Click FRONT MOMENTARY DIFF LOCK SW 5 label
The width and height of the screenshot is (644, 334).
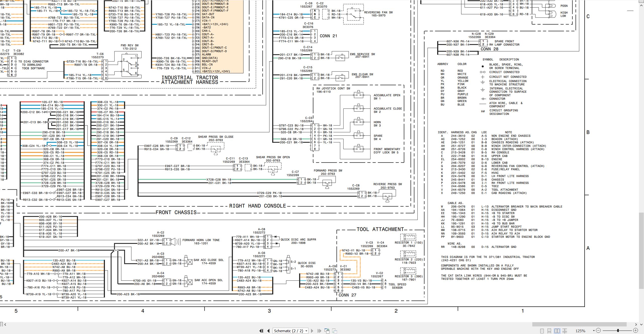387,151
